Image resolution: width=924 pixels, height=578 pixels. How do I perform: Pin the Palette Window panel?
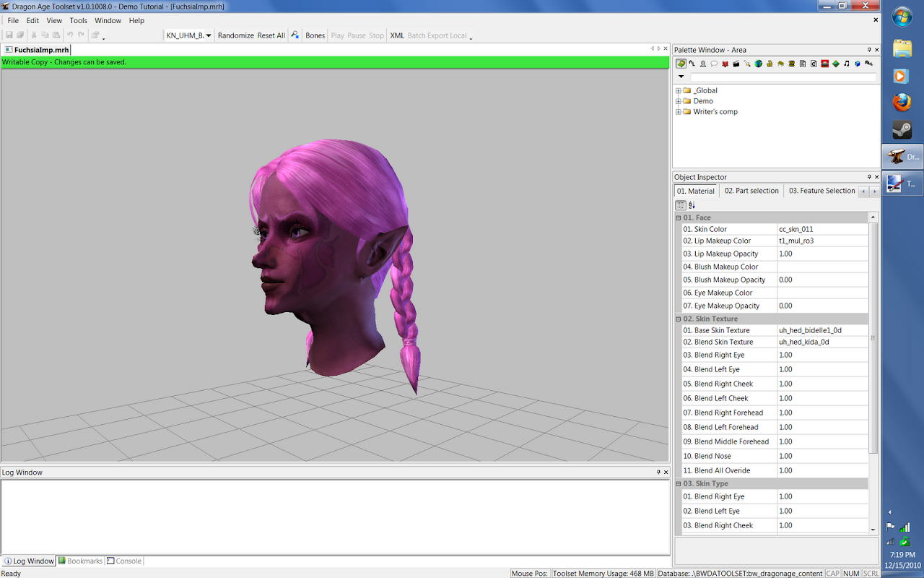pos(868,50)
